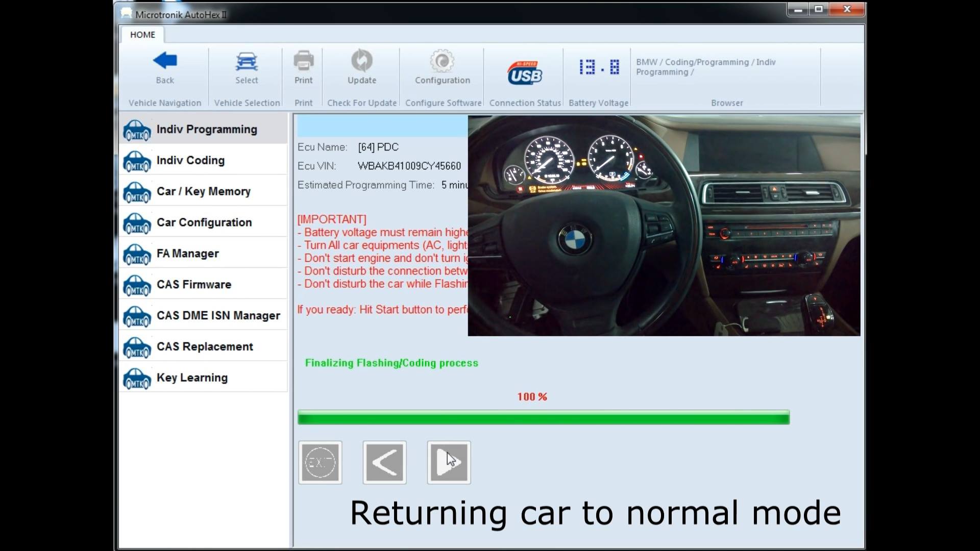Go back using the blue Back arrow

pos(165,61)
